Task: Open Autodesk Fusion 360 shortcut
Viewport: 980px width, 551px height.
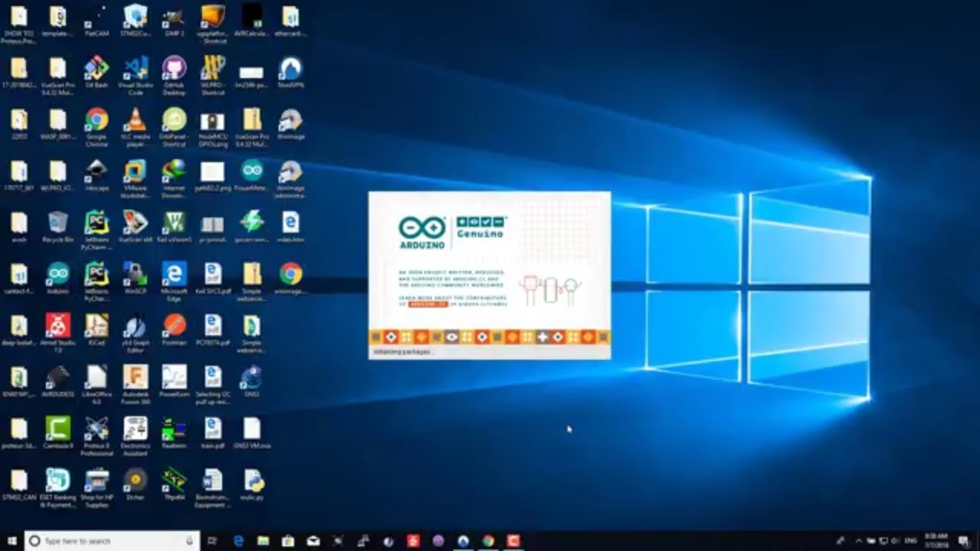Action: [136, 383]
